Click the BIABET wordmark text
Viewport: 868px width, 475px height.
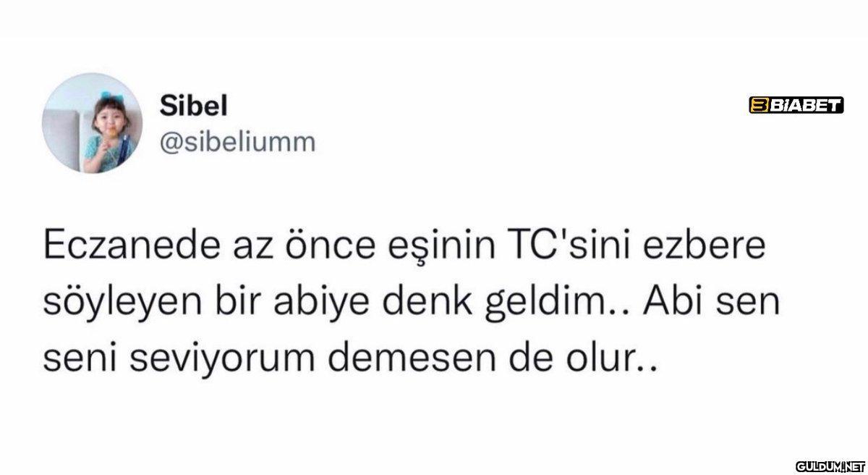tap(806, 106)
